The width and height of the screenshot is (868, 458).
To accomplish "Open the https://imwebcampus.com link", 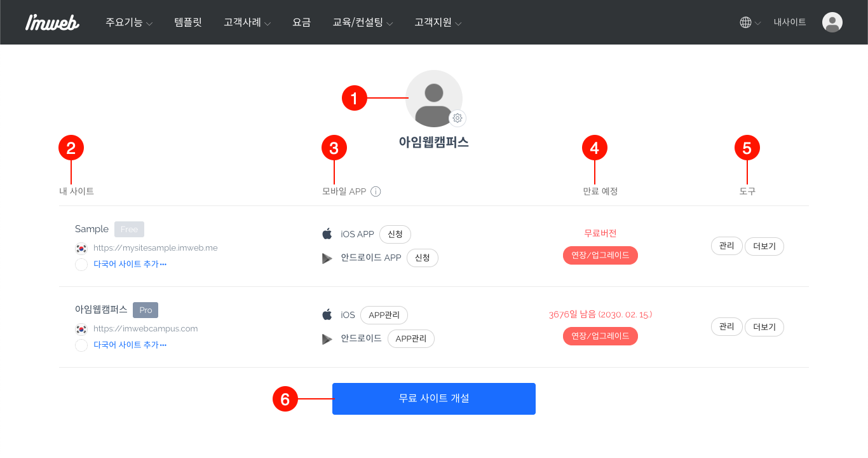I will coord(146,329).
